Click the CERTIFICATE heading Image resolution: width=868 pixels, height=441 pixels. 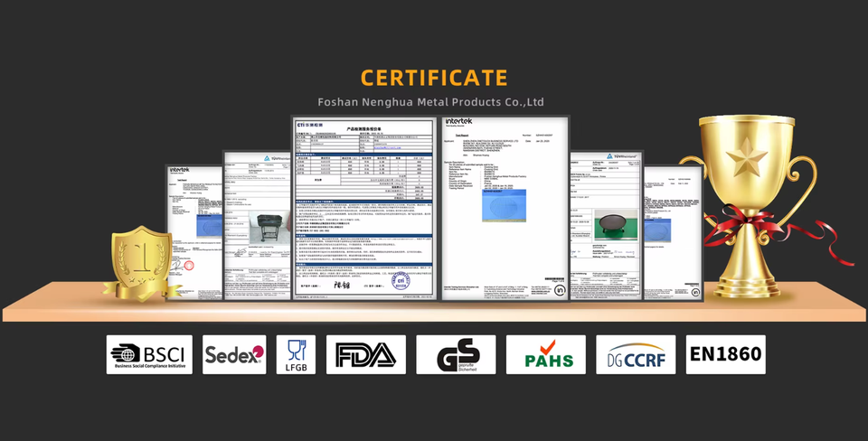point(434,78)
